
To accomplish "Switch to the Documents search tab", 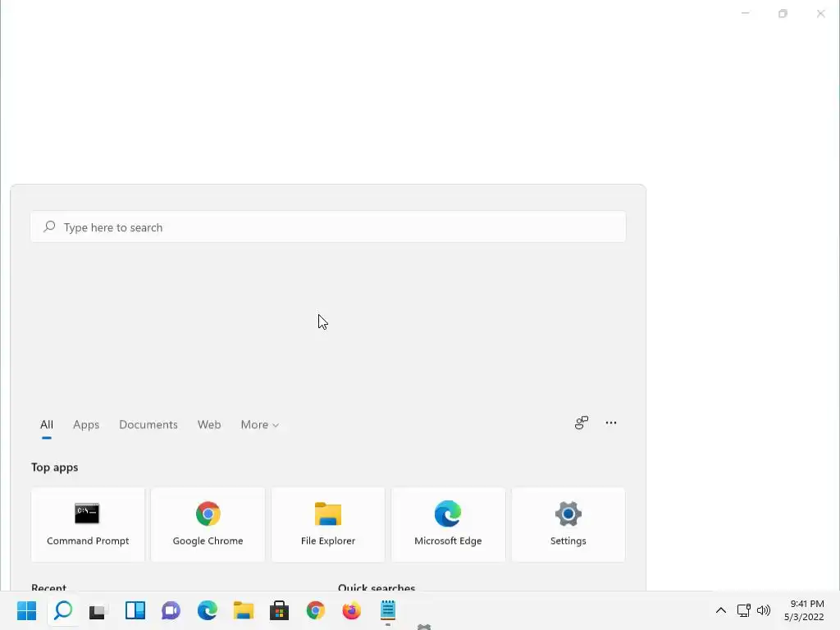I will pos(148,425).
